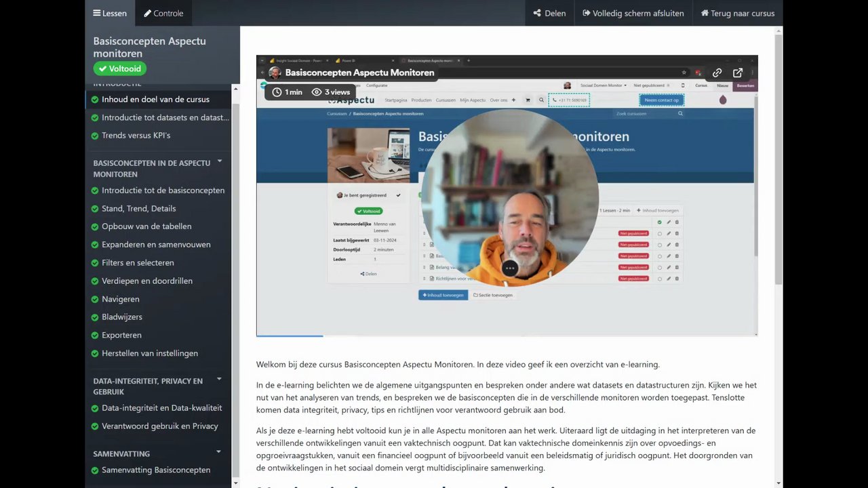Screen dimensions: 868x488
Task: Click the paragraph starting Als je deze e-learning
Action: click(x=507, y=449)
